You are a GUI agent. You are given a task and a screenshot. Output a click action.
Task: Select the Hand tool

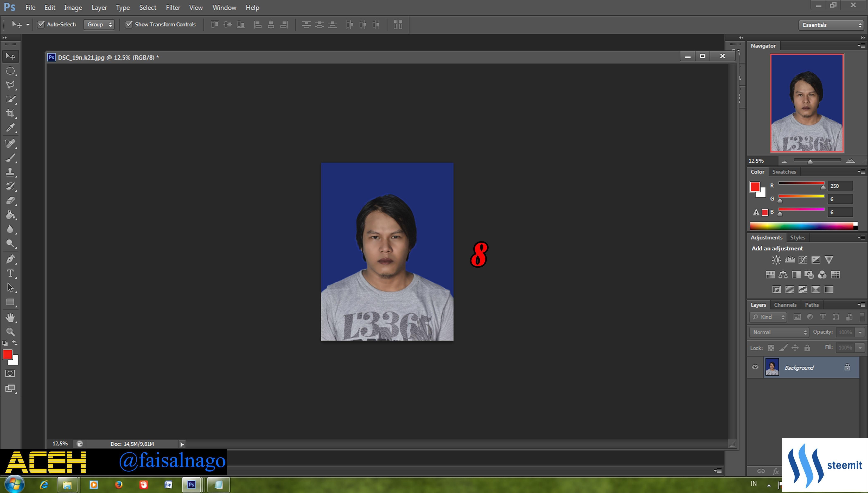click(10, 318)
